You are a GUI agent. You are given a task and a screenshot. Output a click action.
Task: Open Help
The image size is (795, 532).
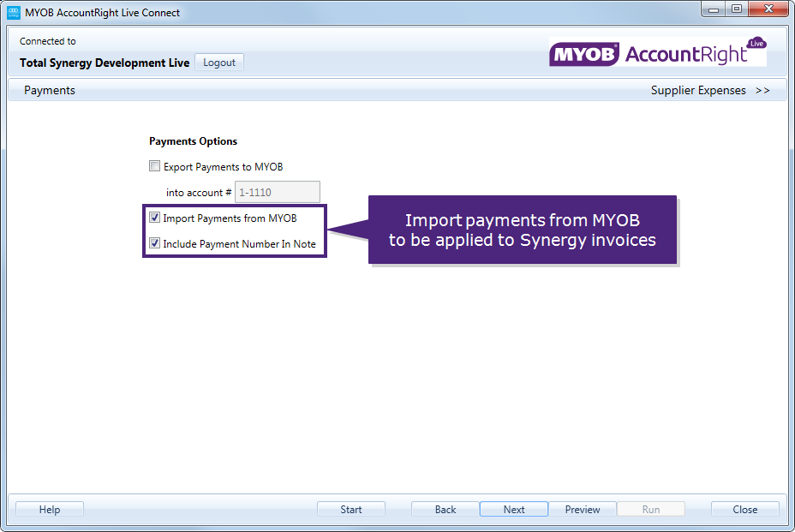[x=50, y=509]
